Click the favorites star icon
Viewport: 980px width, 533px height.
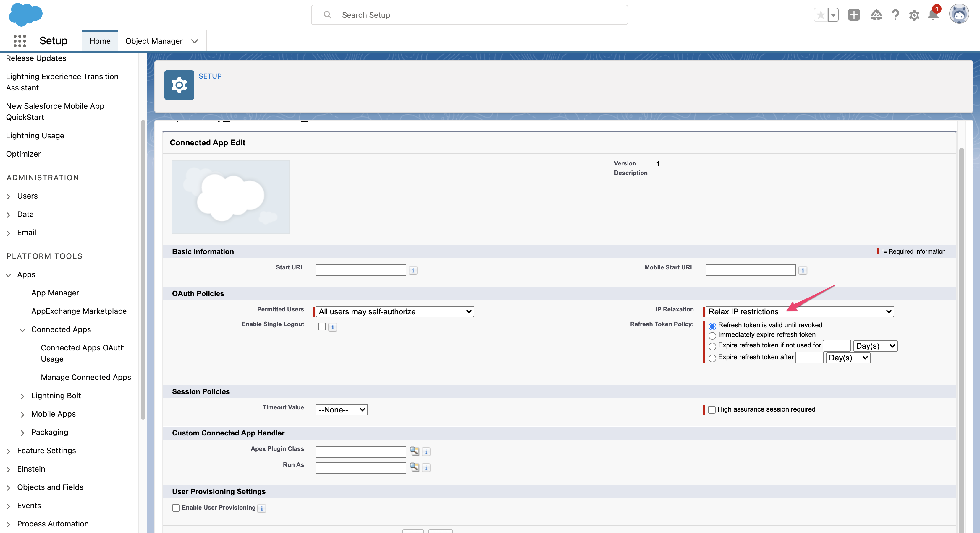pyautogui.click(x=821, y=15)
